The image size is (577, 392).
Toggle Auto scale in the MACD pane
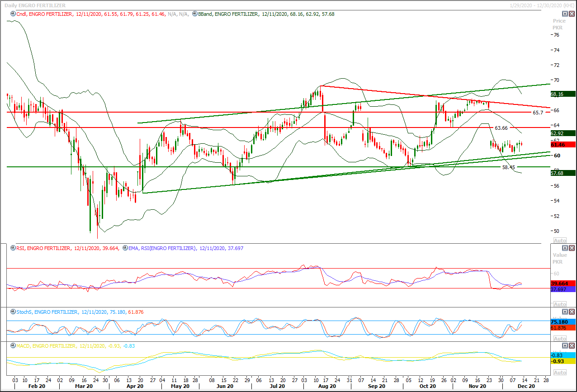coord(560,373)
